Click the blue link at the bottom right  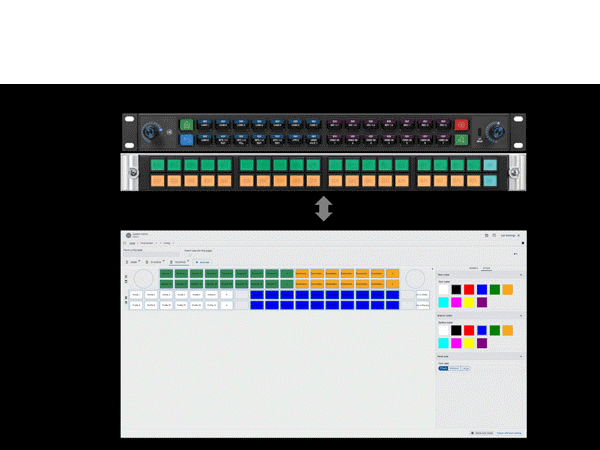point(507,432)
